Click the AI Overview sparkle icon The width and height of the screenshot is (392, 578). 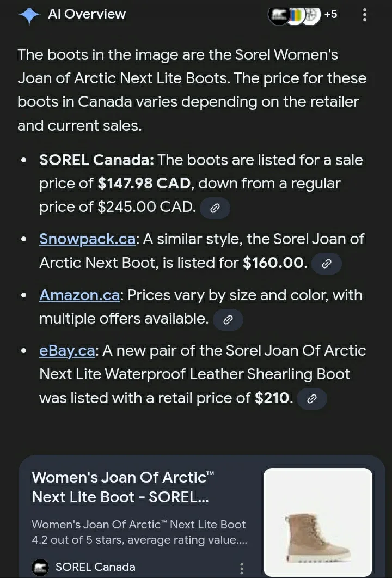point(28,15)
